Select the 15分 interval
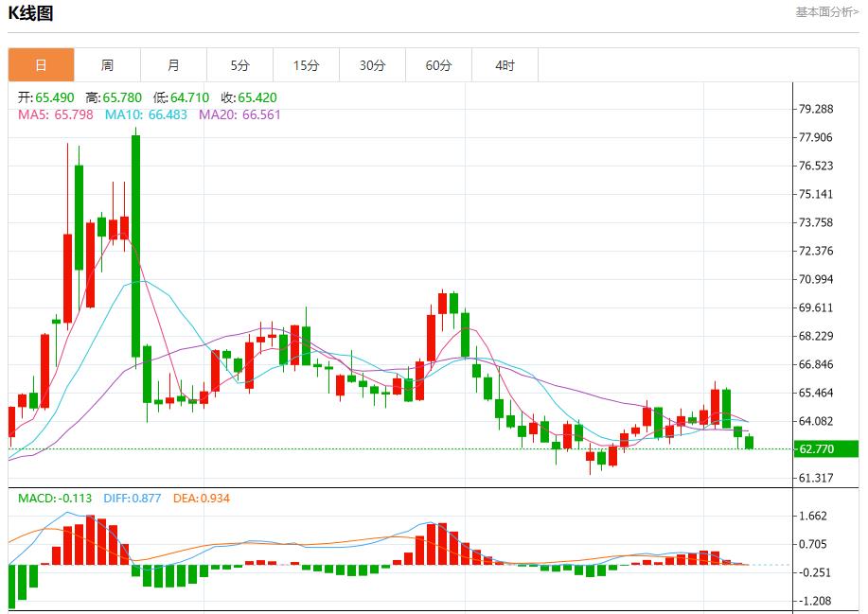The height and width of the screenshot is (614, 868). (306, 64)
